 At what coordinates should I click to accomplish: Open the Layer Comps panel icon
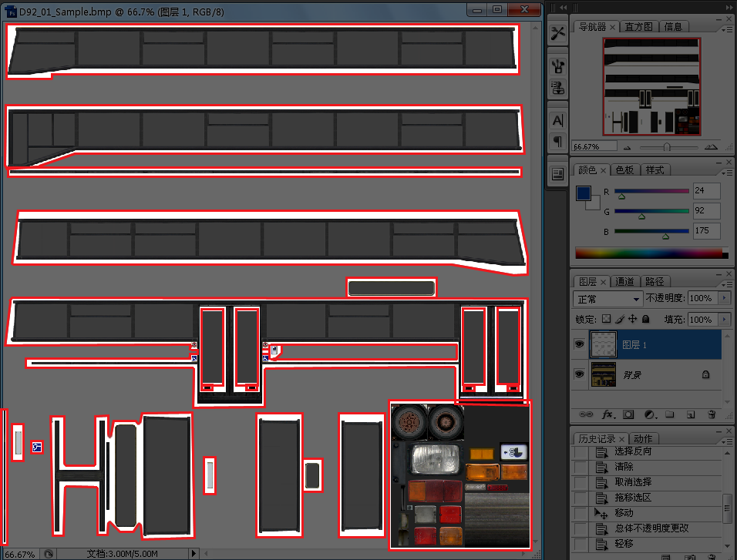pyautogui.click(x=558, y=174)
